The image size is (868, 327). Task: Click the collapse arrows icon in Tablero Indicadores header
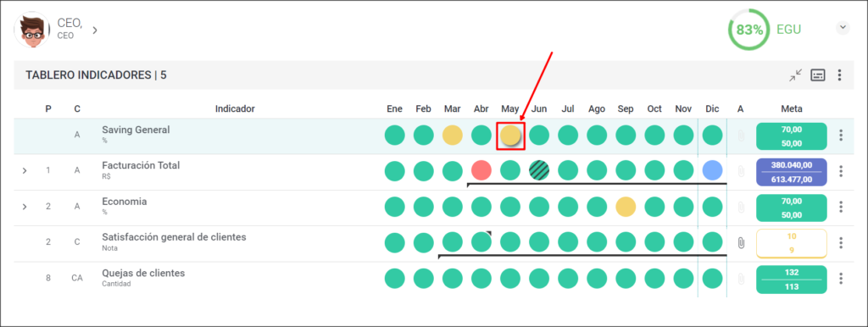[x=795, y=75]
